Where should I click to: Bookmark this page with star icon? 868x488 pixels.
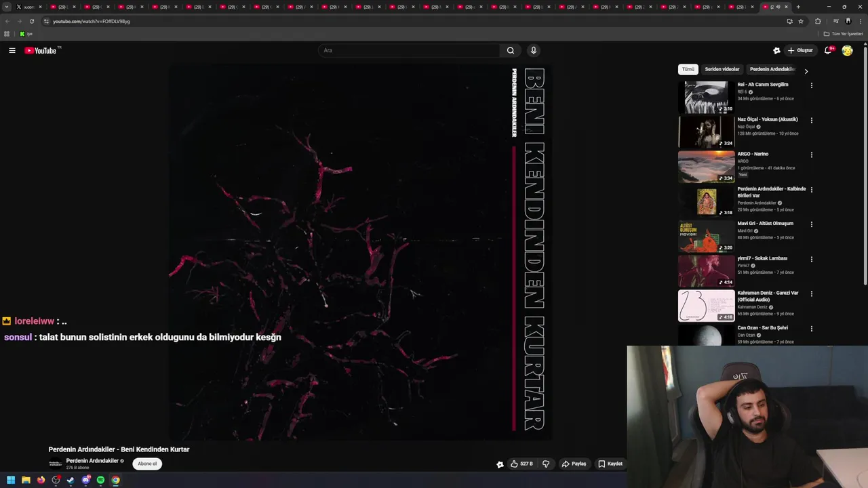point(801,21)
